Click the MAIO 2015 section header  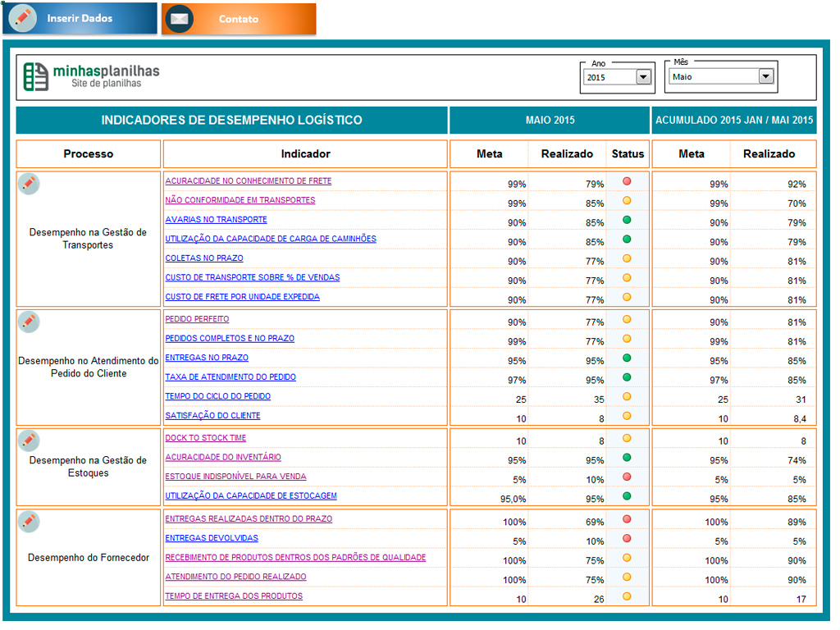pos(550,120)
